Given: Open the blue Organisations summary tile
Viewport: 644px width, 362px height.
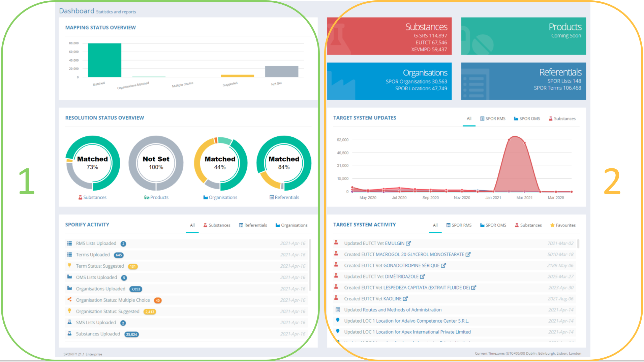Looking at the screenshot, I should (389, 81).
